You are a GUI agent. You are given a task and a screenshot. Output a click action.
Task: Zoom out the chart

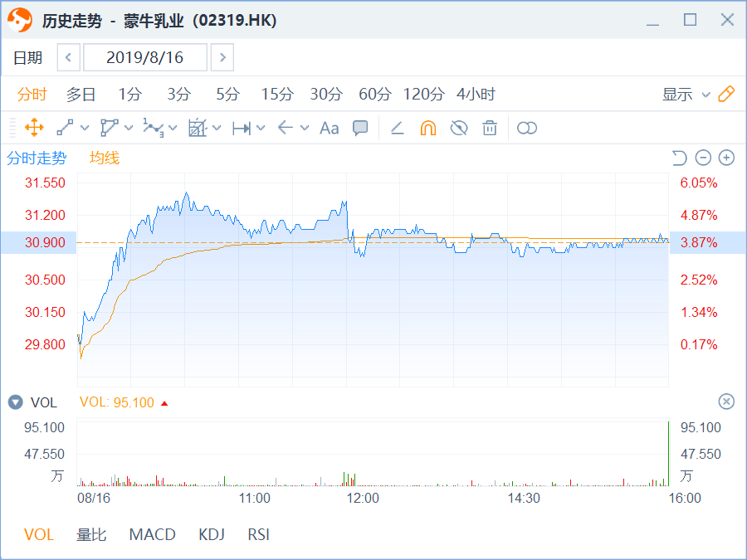[703, 158]
